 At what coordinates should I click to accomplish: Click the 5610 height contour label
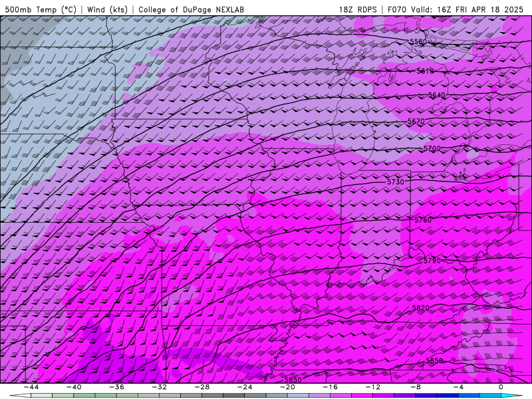[x=425, y=71]
